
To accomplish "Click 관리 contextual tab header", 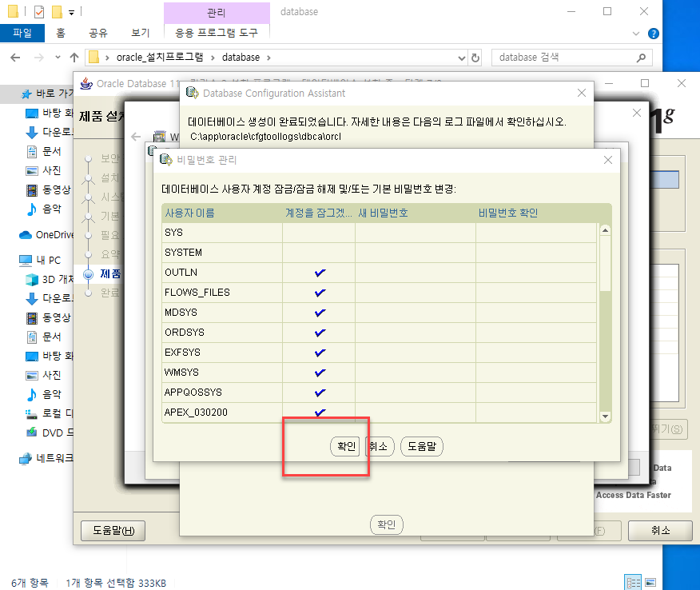I will tap(217, 13).
